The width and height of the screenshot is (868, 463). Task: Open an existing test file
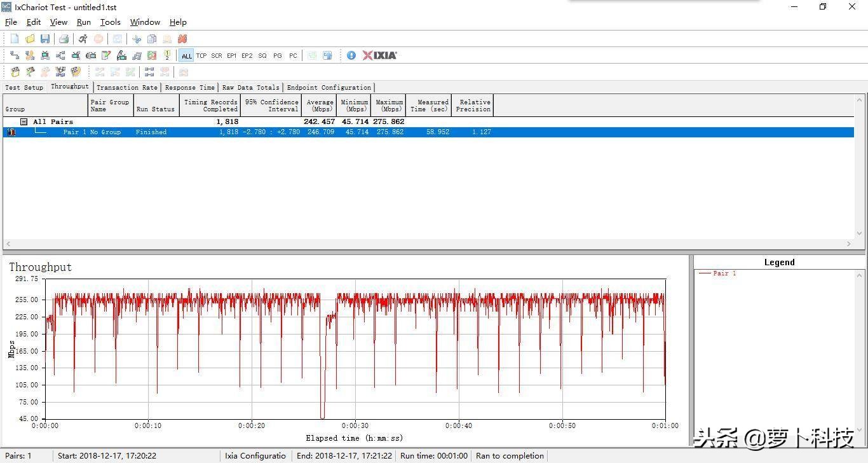point(30,39)
